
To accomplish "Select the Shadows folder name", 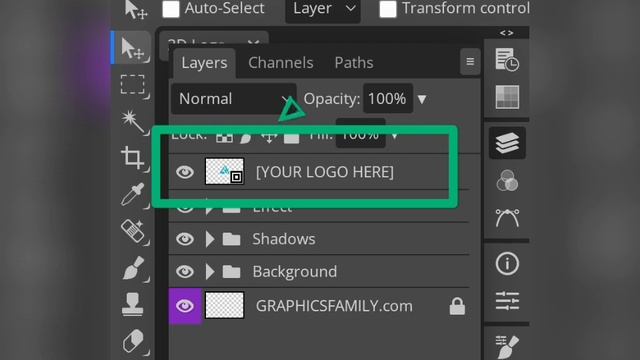I will point(284,239).
